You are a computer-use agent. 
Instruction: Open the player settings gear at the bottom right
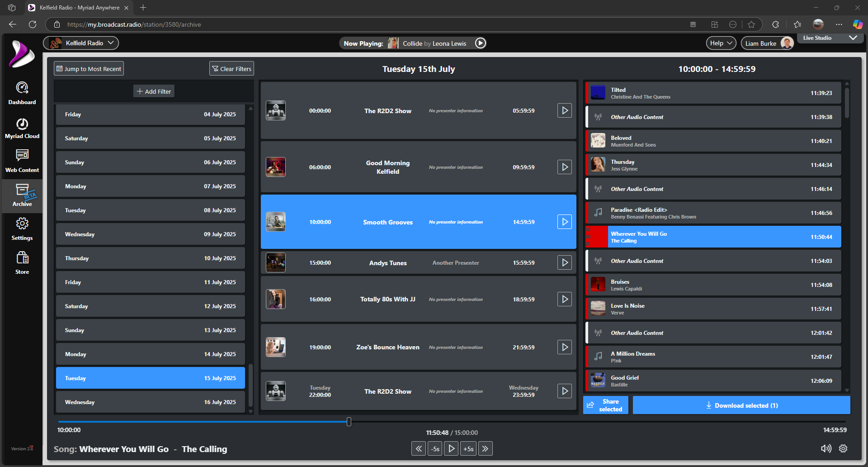(x=843, y=448)
